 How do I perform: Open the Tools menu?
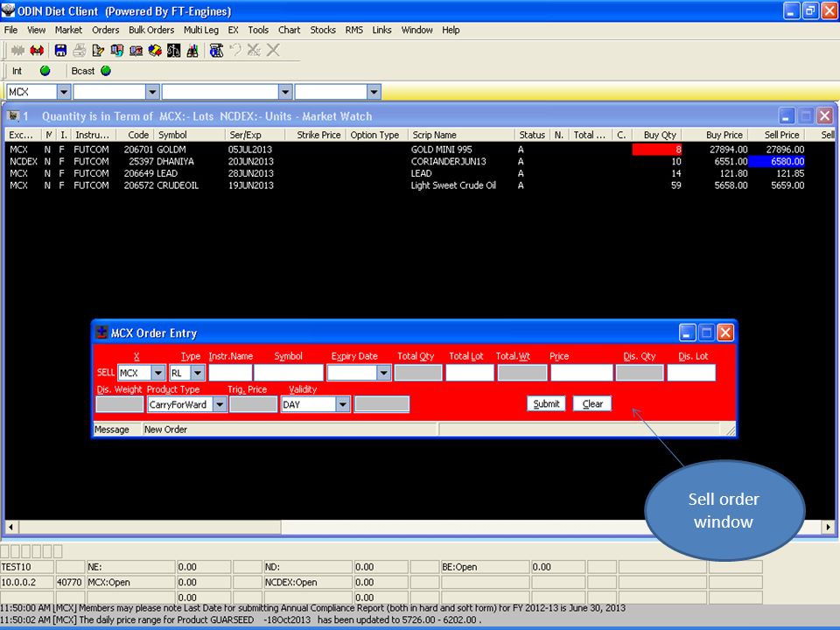click(258, 30)
